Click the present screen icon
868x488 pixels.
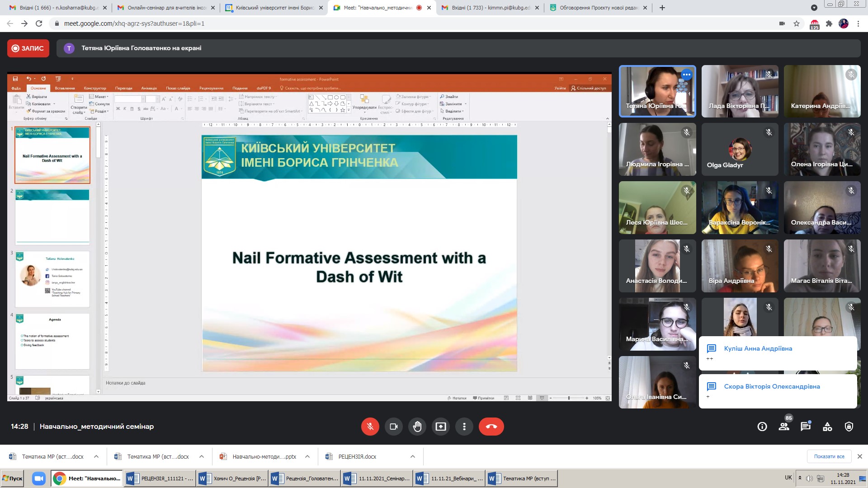coord(440,427)
